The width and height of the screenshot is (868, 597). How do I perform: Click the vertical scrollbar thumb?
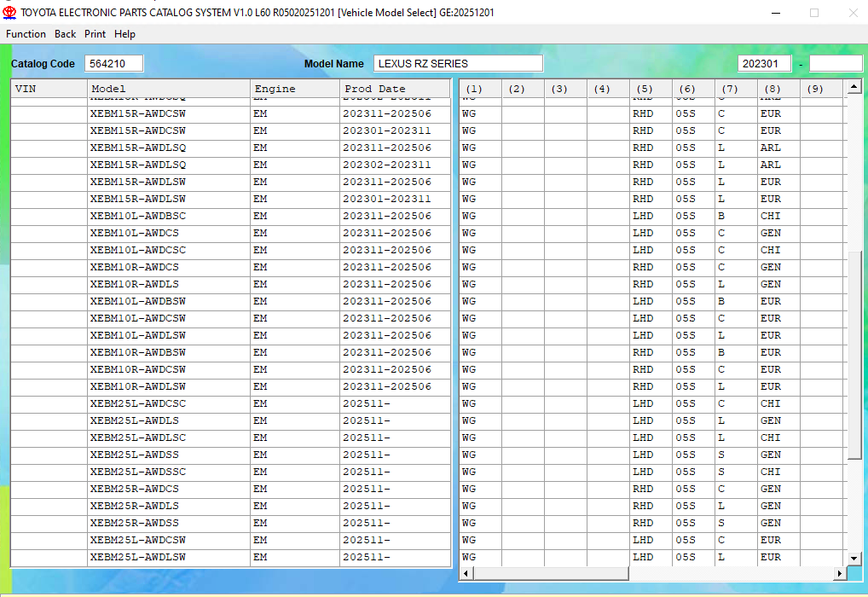[x=854, y=356]
